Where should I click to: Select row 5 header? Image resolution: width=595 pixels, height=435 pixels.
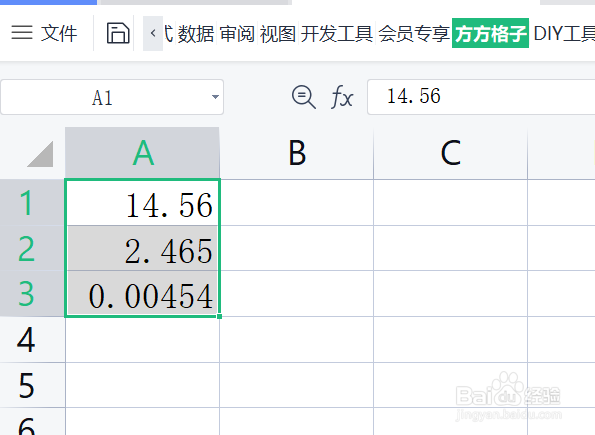coord(32,385)
